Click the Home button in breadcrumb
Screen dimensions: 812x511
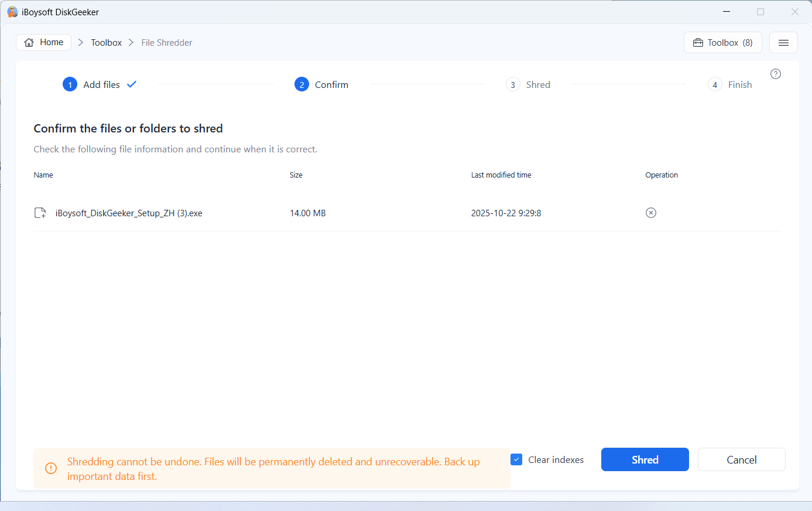pyautogui.click(x=44, y=42)
